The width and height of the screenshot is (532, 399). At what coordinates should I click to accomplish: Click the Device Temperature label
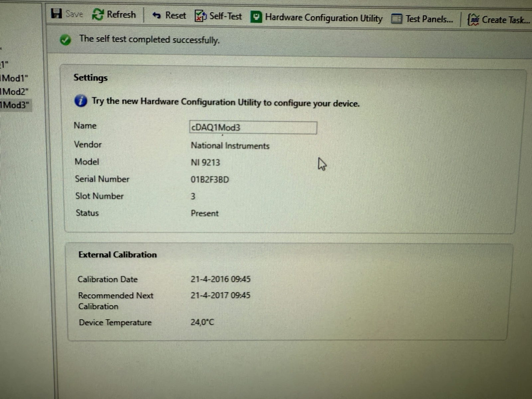[115, 323]
